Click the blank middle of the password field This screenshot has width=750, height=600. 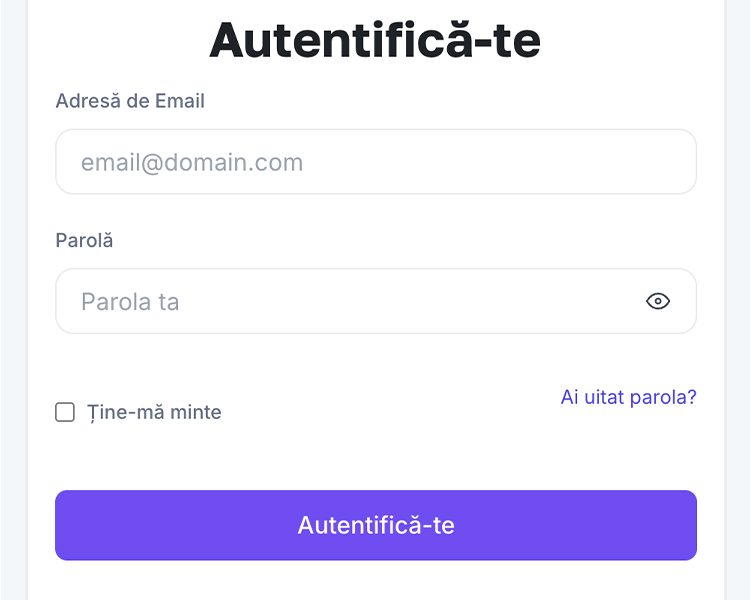pos(400,301)
